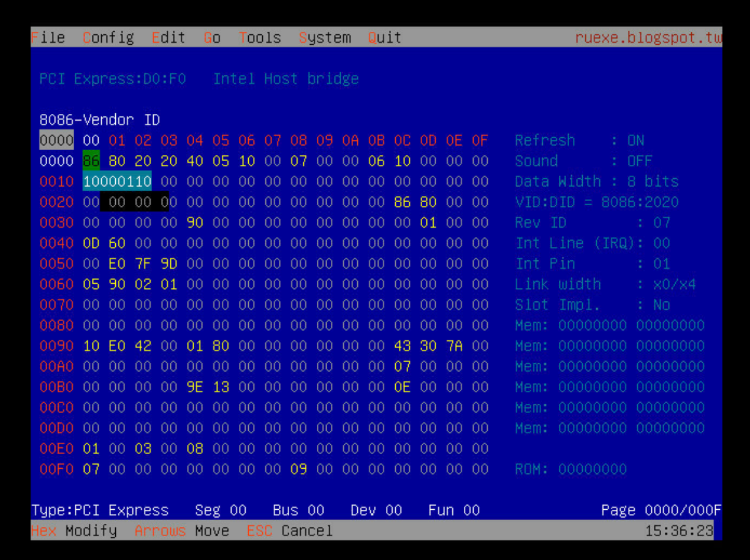This screenshot has width=750, height=560.
Task: Select byte 7A in row 0090
Action: point(454,346)
